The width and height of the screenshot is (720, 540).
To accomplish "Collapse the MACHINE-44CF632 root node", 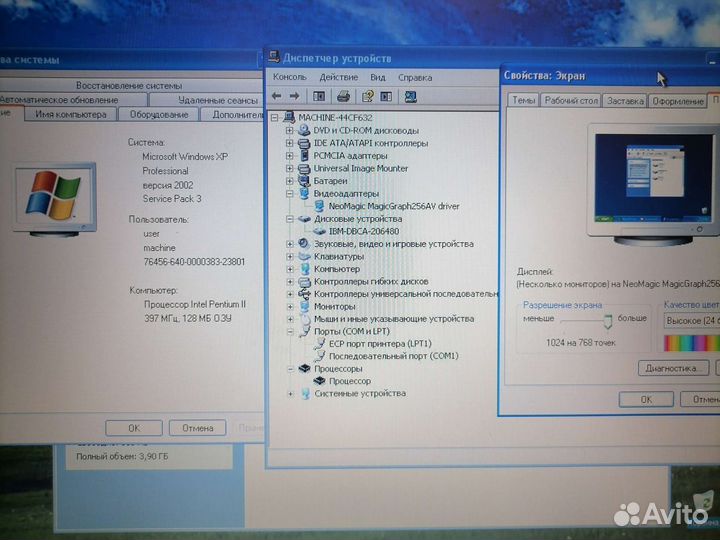I will [275, 118].
